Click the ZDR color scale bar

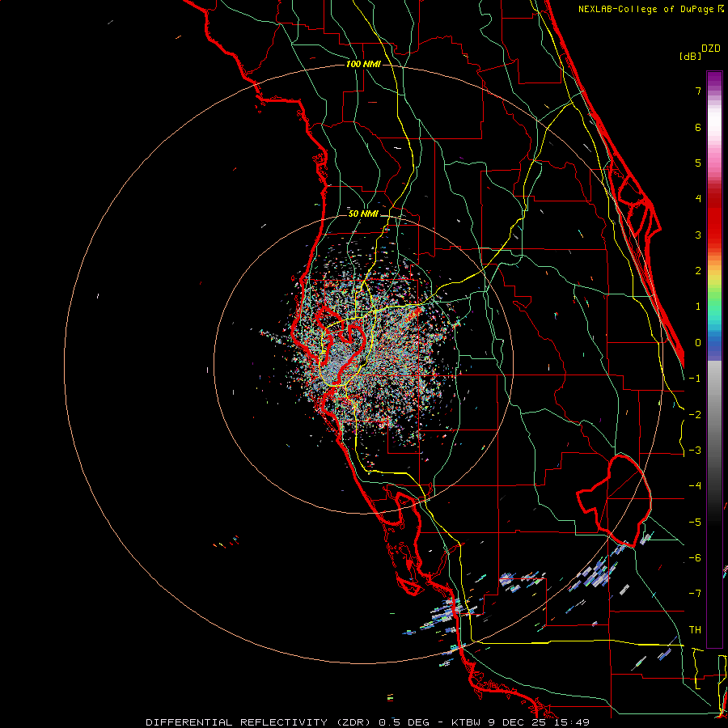coord(714,359)
